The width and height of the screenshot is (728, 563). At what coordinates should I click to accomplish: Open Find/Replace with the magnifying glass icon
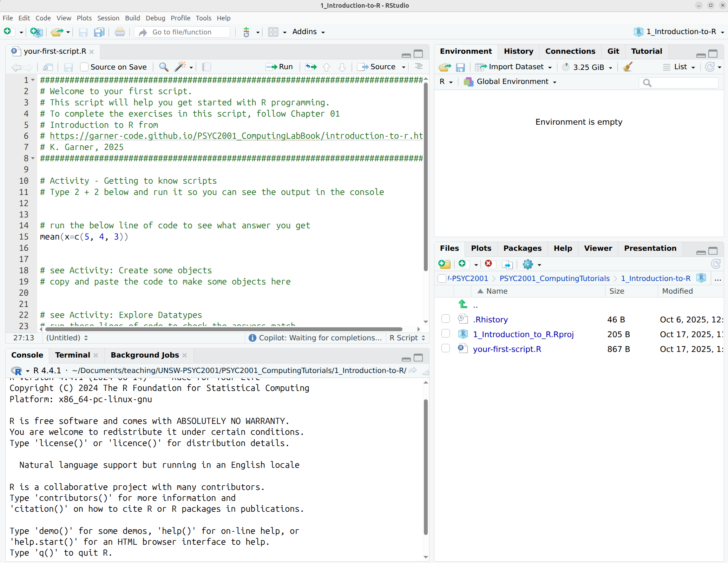click(163, 67)
